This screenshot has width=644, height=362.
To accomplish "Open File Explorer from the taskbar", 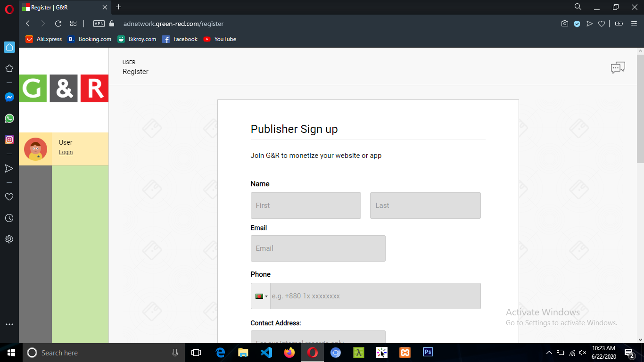I will 243,353.
